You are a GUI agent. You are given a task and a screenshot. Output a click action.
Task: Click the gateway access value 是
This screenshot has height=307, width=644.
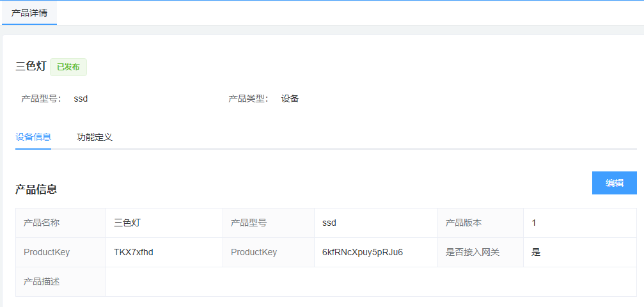(x=536, y=252)
